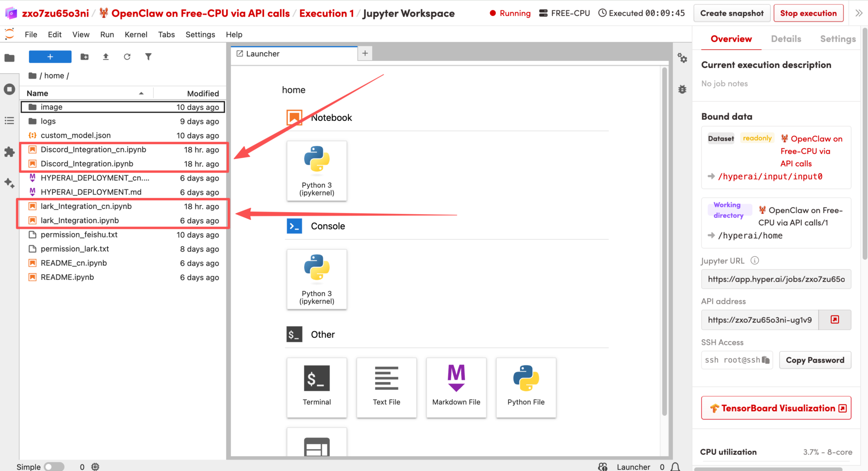Collapse the right panel with the double chevron
The height and width of the screenshot is (471, 868).
(858, 13)
